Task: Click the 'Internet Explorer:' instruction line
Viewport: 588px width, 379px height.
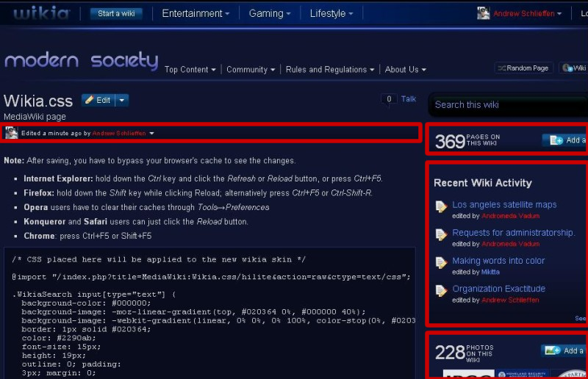Action: tap(203, 178)
